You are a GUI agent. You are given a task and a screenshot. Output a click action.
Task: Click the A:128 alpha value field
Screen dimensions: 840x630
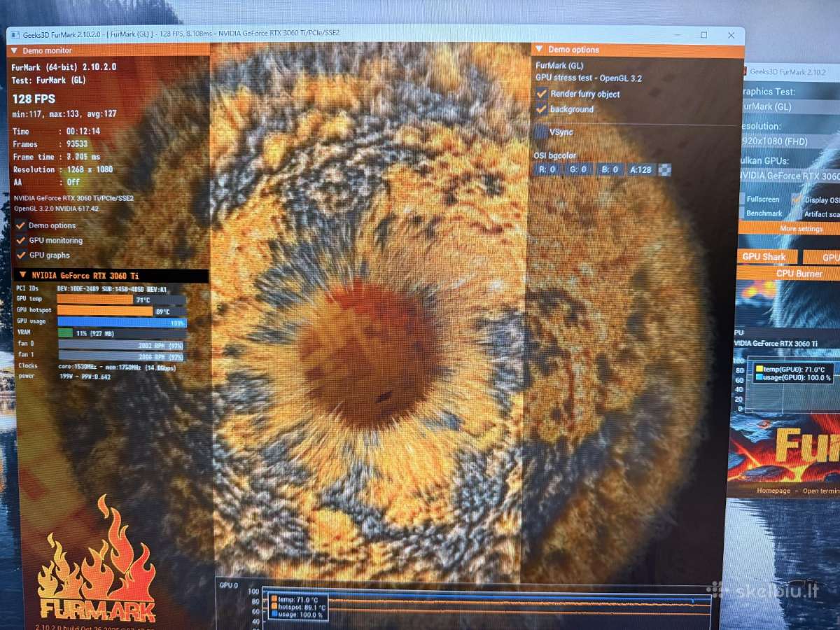tap(642, 169)
